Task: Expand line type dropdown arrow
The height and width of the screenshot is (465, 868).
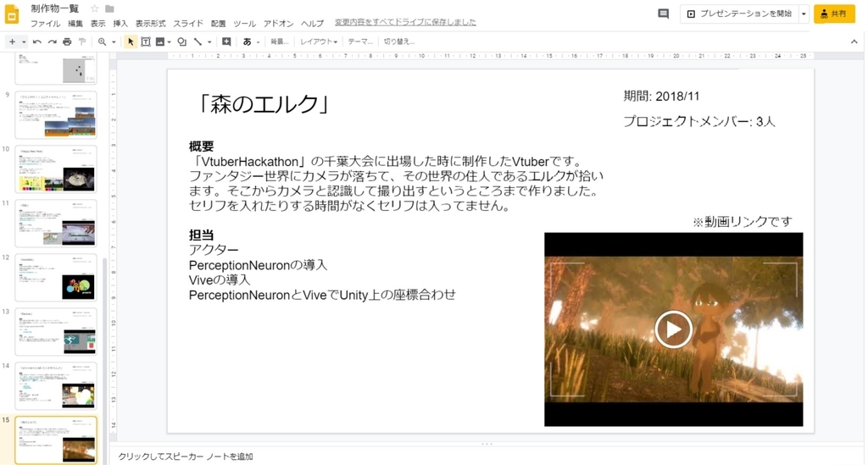Action: (209, 42)
